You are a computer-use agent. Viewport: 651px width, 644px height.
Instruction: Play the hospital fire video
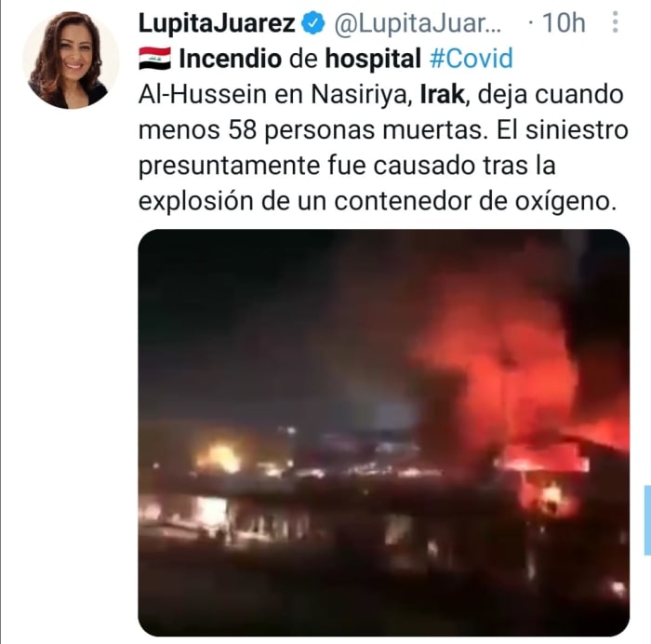383,432
